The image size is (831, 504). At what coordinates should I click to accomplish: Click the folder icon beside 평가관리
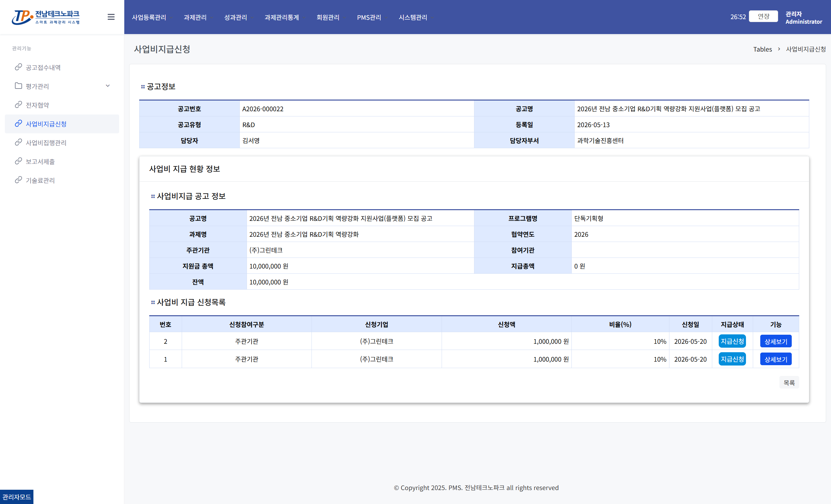(x=18, y=86)
